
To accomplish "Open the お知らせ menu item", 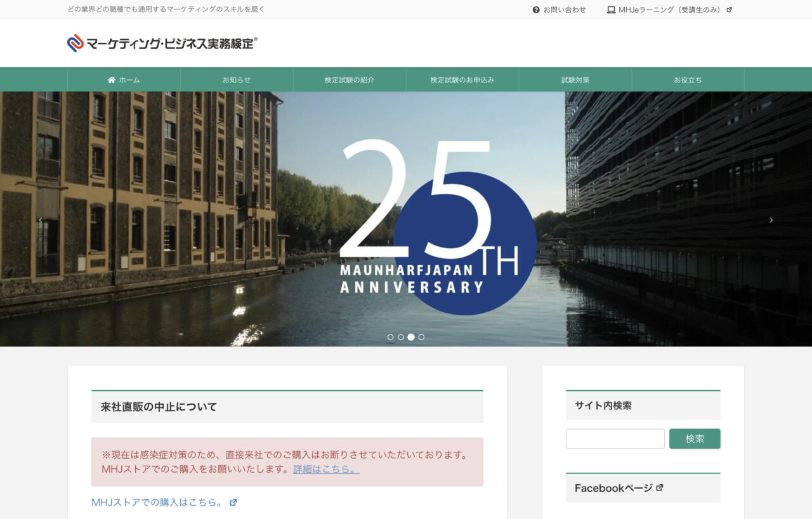I will (235, 79).
